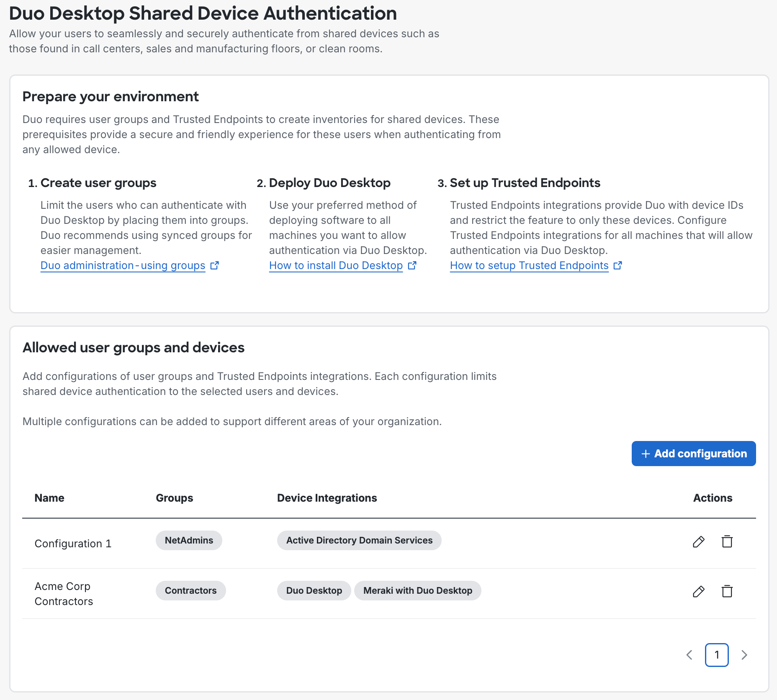This screenshot has height=700, width=777.
Task: Click the Contractors group chip
Action: [x=190, y=590]
